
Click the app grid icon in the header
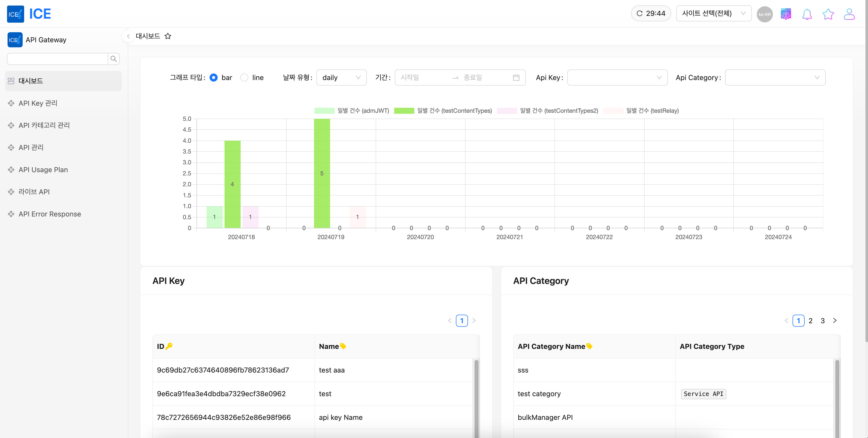click(786, 14)
